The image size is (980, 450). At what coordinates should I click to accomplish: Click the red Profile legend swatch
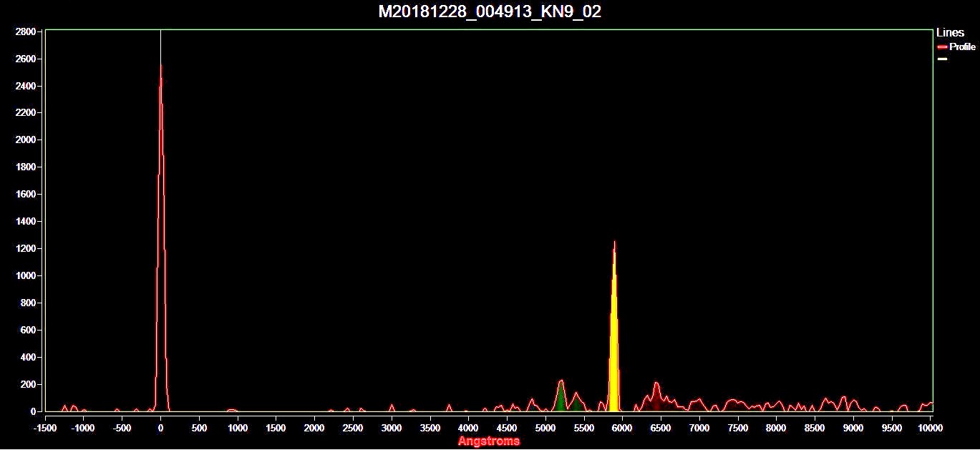(942, 47)
